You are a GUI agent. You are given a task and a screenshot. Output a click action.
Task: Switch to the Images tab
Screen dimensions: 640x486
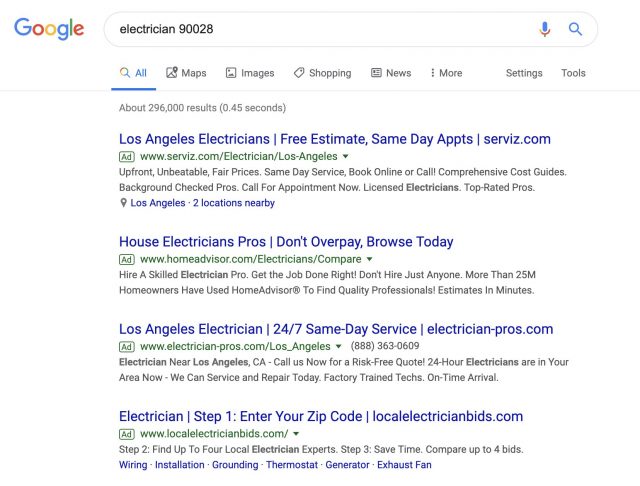coord(250,73)
